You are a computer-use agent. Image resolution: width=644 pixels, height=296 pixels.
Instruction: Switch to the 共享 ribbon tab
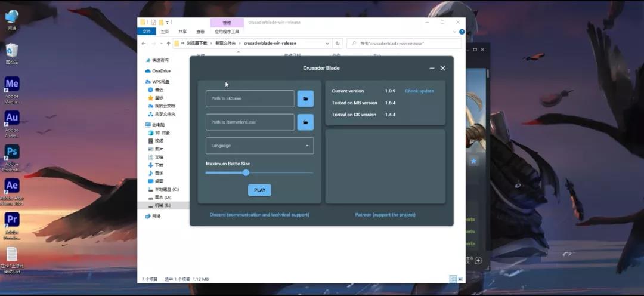pos(182,31)
